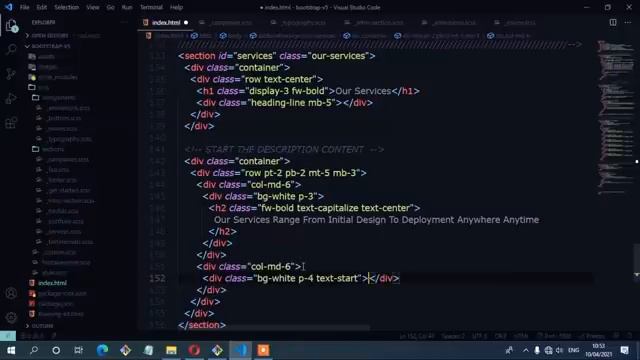Open the Search view in activity bar
640x360 pixels.
[x=11, y=50]
